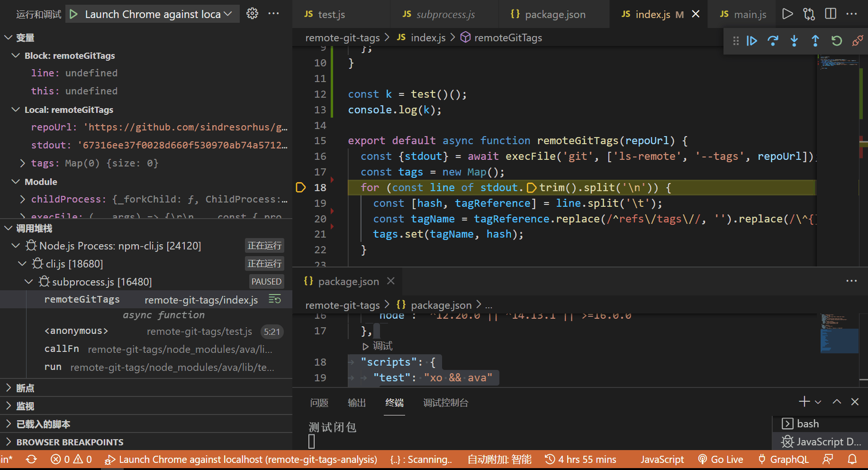Click the debug Step Into icon
868x470 pixels.
(x=794, y=41)
